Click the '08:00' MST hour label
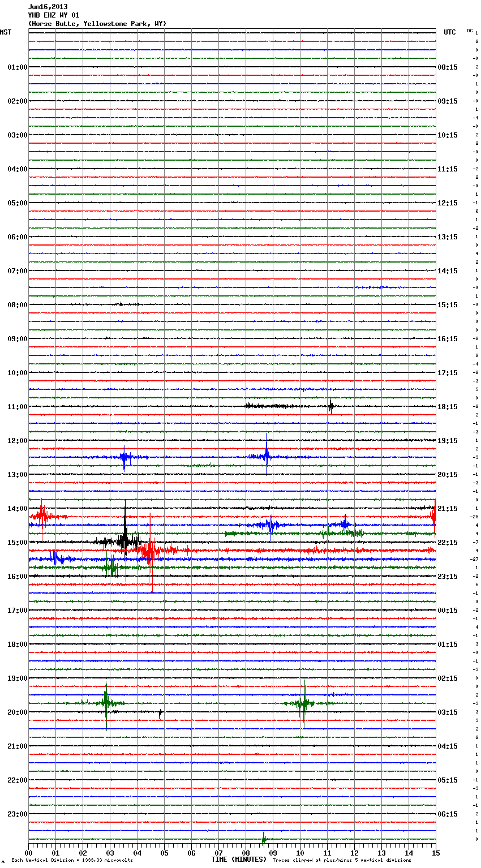 coord(17,305)
